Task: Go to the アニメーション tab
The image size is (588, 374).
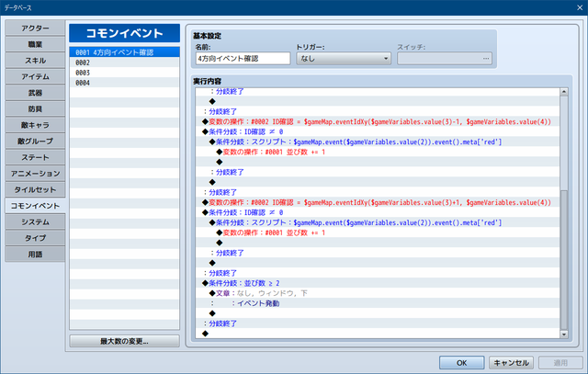Action: [x=35, y=174]
